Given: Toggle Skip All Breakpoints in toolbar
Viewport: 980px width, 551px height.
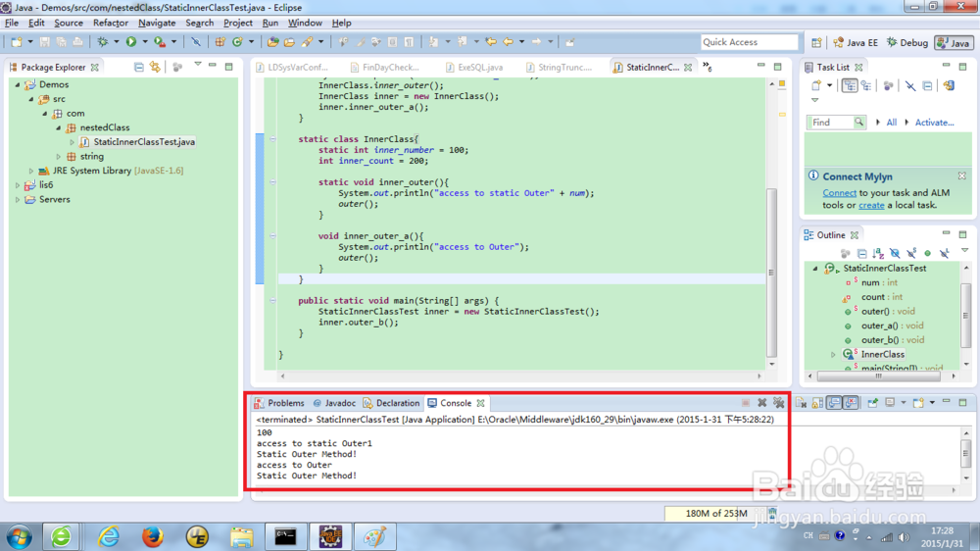Looking at the screenshot, I should coord(196,42).
